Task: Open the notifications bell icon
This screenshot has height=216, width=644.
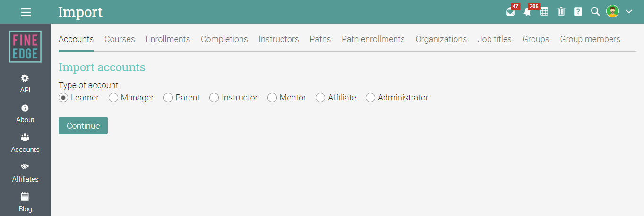Action: (x=527, y=12)
